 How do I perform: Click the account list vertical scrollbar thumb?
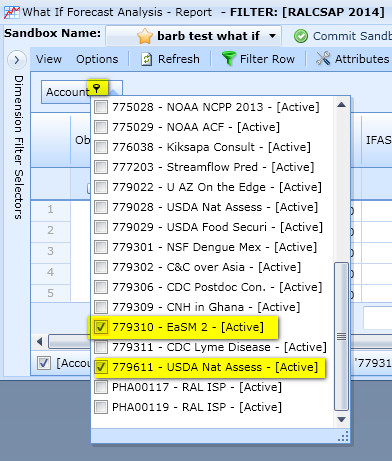pos(341,337)
